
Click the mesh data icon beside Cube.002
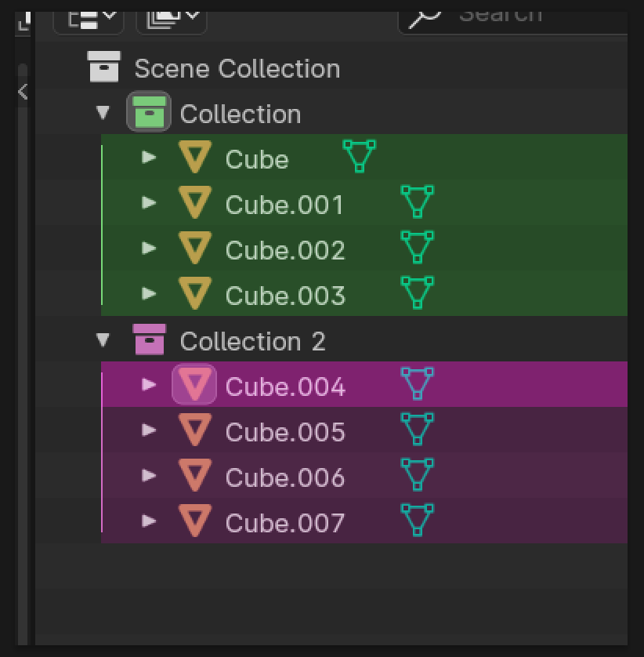pyautogui.click(x=417, y=247)
